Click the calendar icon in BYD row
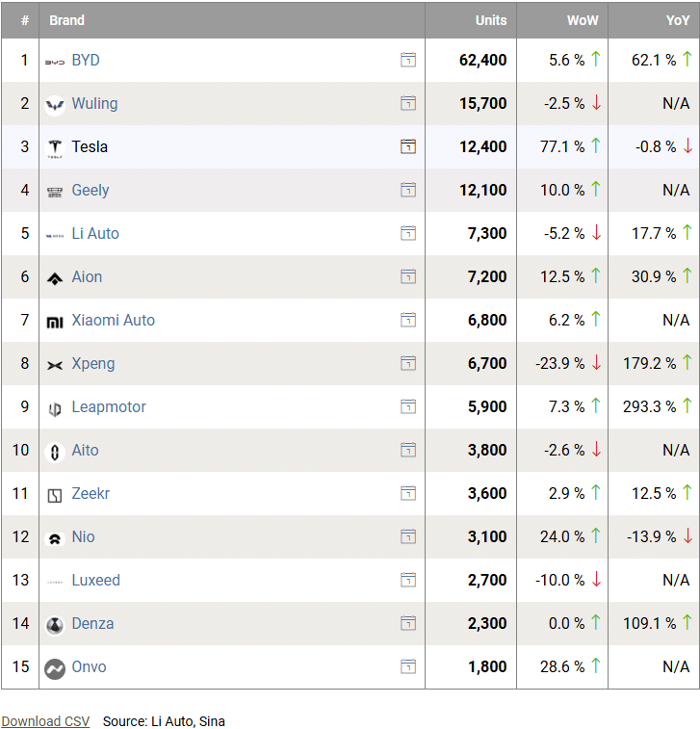Viewport: 700px width, 729px height. click(408, 61)
